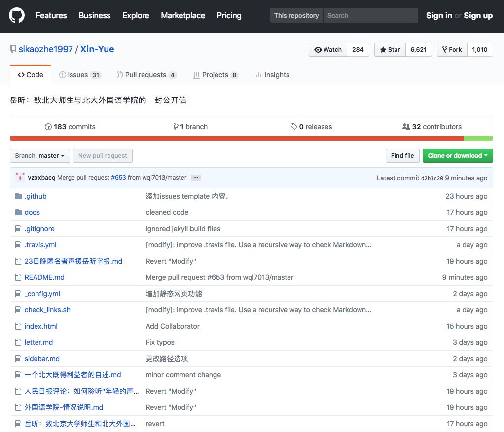This screenshot has width=504, height=432.
Task: Click the repository book icon beside sikaozhe1997
Action: (13, 49)
